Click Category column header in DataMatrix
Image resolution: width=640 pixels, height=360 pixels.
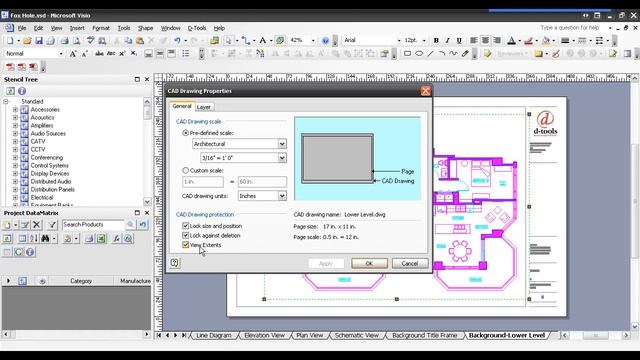click(x=81, y=281)
